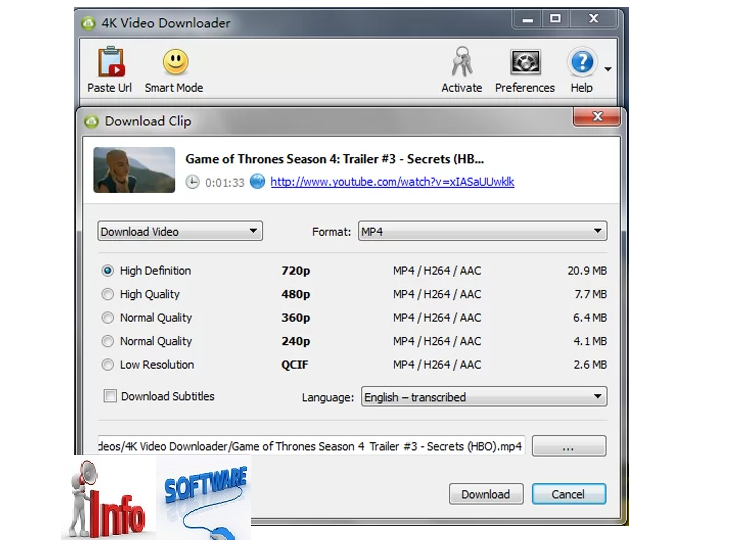This screenshot has height=540, width=735.
Task: Minimize the 4K Video Downloader window
Action: point(527,19)
